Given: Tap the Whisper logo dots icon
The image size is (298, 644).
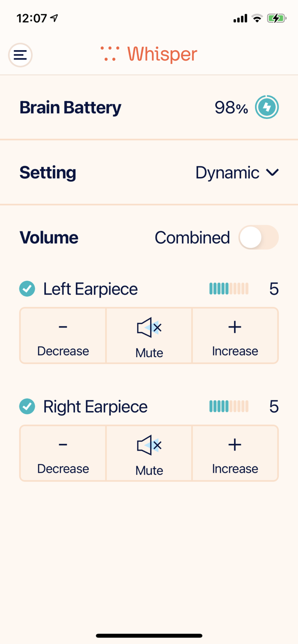Looking at the screenshot, I should point(109,54).
